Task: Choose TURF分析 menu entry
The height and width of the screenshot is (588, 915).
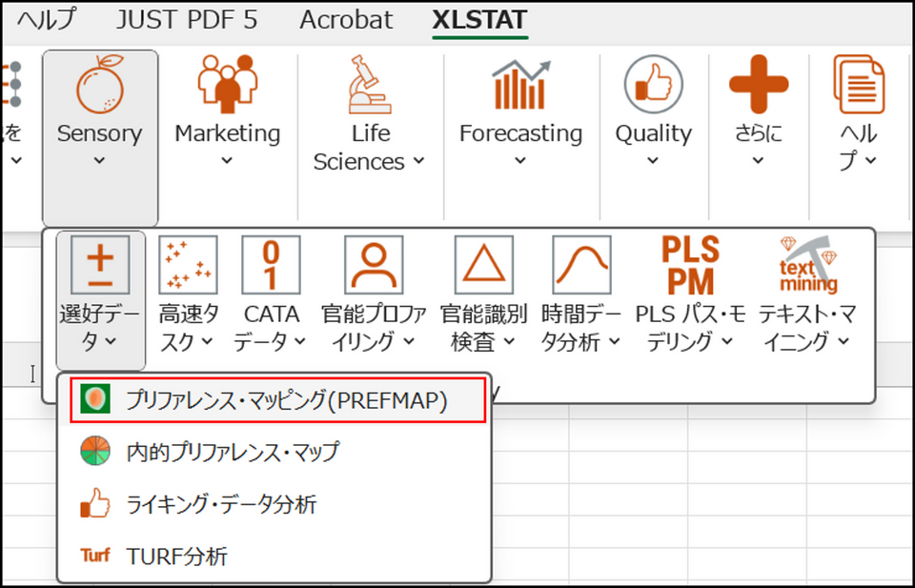Action: point(274,556)
